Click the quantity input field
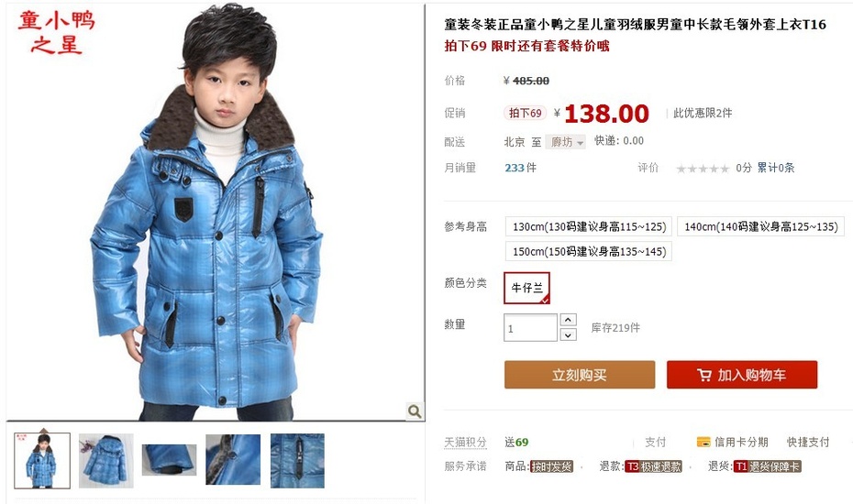Viewport: 853px width, 504px height. tap(530, 328)
